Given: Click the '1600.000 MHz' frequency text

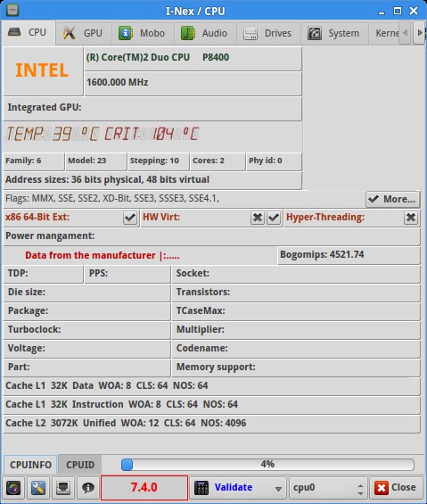Looking at the screenshot, I should click(x=118, y=82).
